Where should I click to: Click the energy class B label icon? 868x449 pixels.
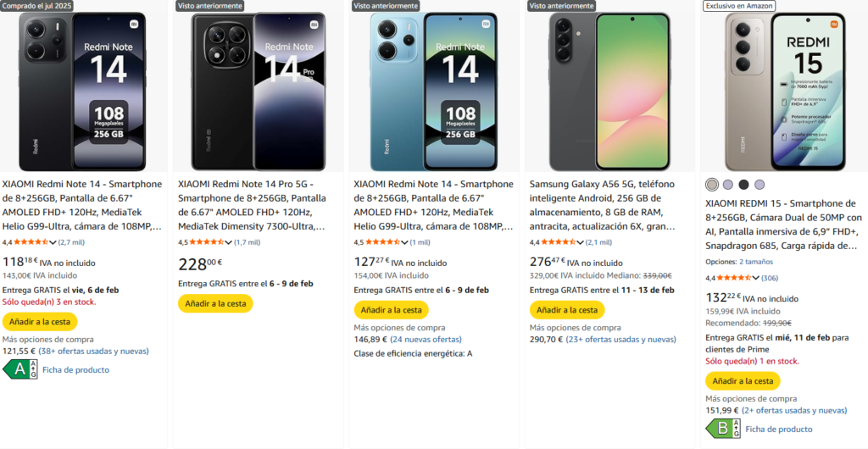coord(722,429)
